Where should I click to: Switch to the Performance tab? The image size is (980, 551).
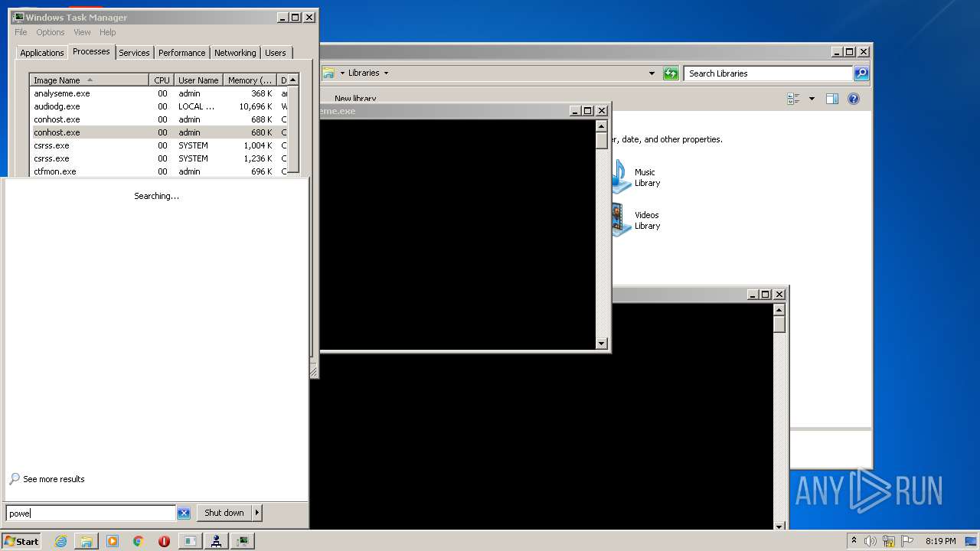coord(181,53)
